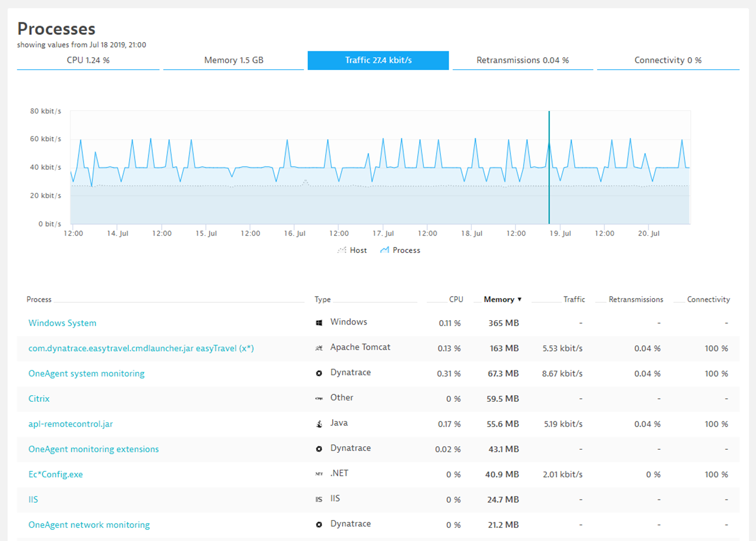Click 40.9 MB memory value
The height and width of the screenshot is (541, 756).
(x=502, y=474)
